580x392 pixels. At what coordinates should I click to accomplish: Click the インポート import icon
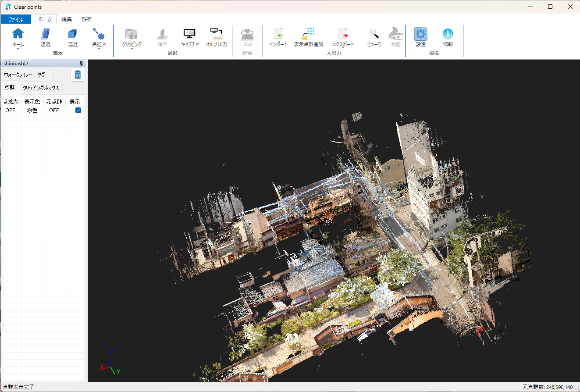(x=278, y=34)
